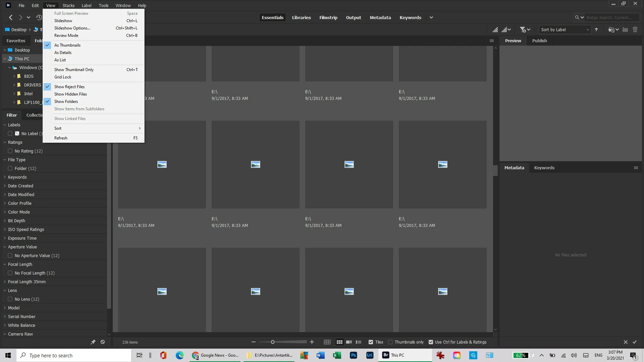Click the plus button to enlarge thumbnails
This screenshot has height=362, width=644.
(312, 342)
